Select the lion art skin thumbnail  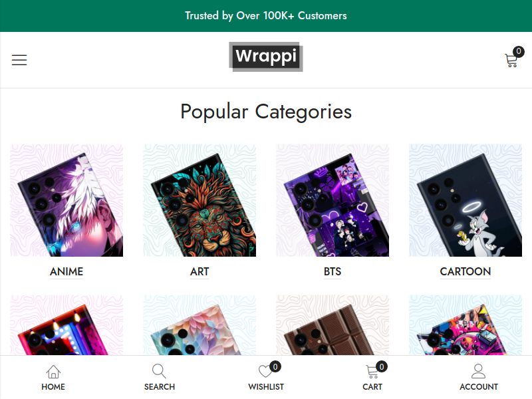pyautogui.click(x=199, y=200)
